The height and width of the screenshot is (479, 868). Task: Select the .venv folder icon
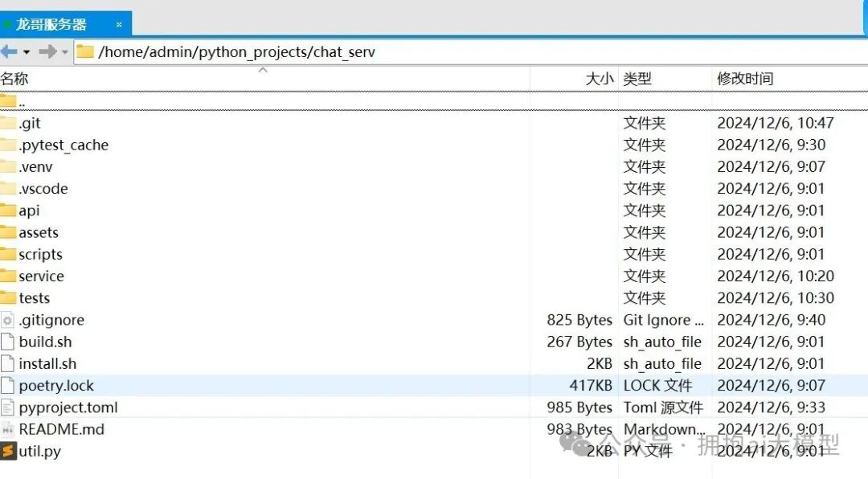8,166
